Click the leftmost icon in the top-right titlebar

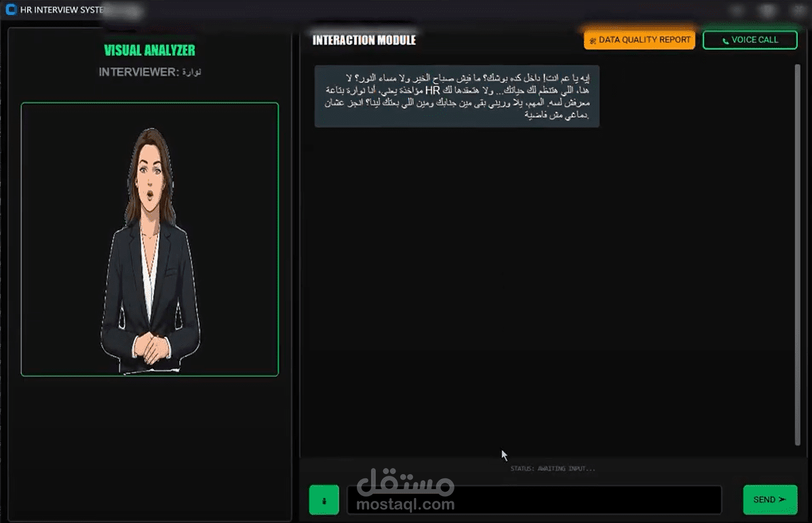click(x=737, y=9)
